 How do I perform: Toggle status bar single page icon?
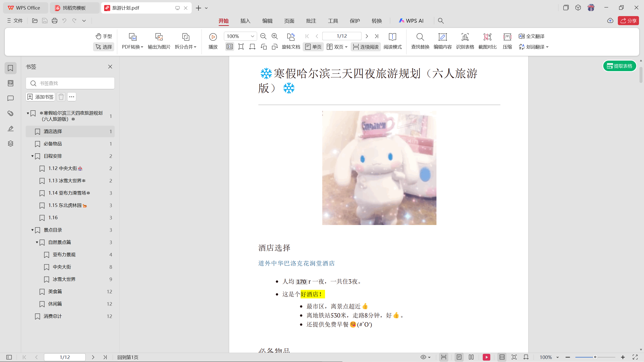point(459,357)
